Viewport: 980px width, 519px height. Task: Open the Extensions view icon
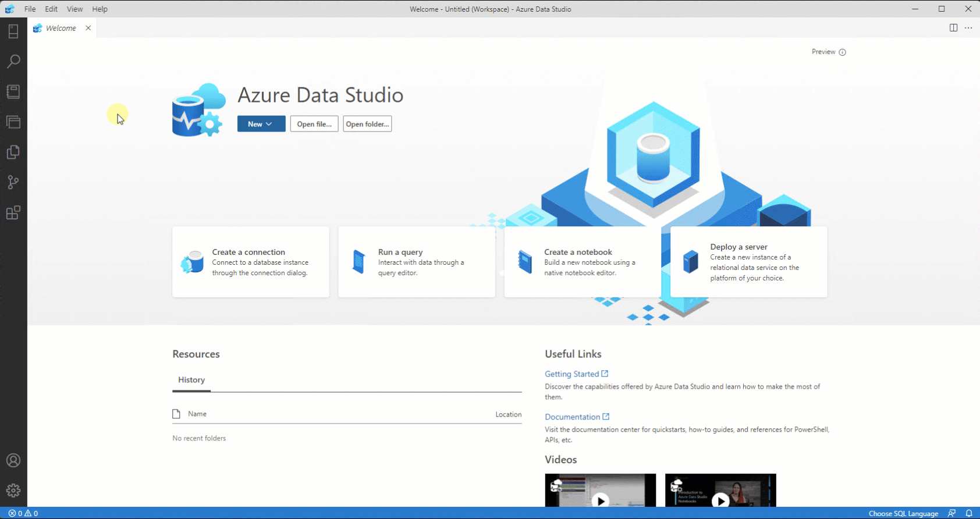[x=13, y=213]
